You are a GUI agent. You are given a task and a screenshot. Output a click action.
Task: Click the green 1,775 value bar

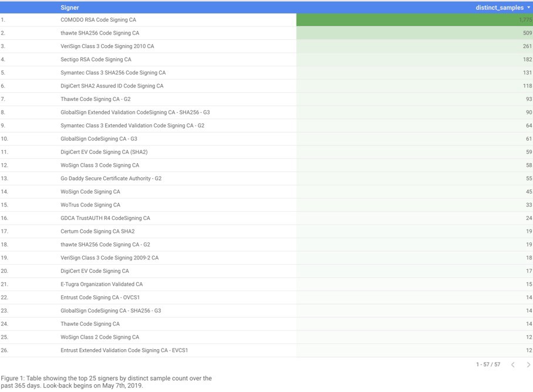414,20
